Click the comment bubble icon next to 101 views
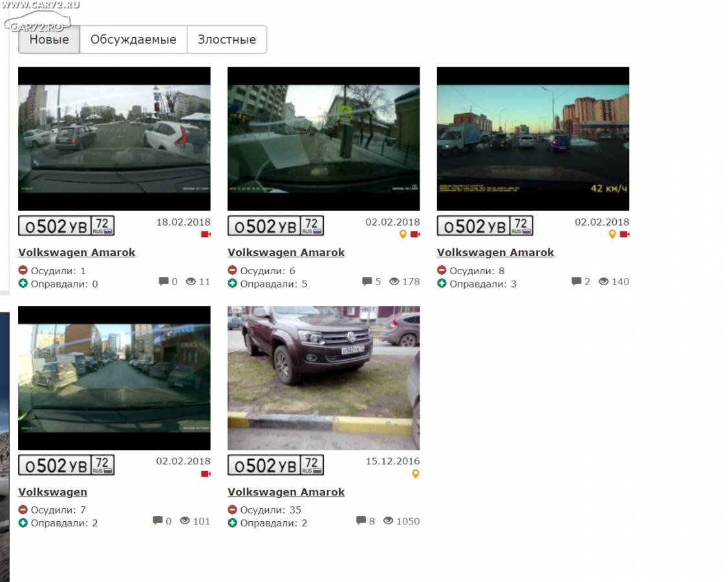Viewport: 728px width, 582px height. pyautogui.click(x=157, y=521)
